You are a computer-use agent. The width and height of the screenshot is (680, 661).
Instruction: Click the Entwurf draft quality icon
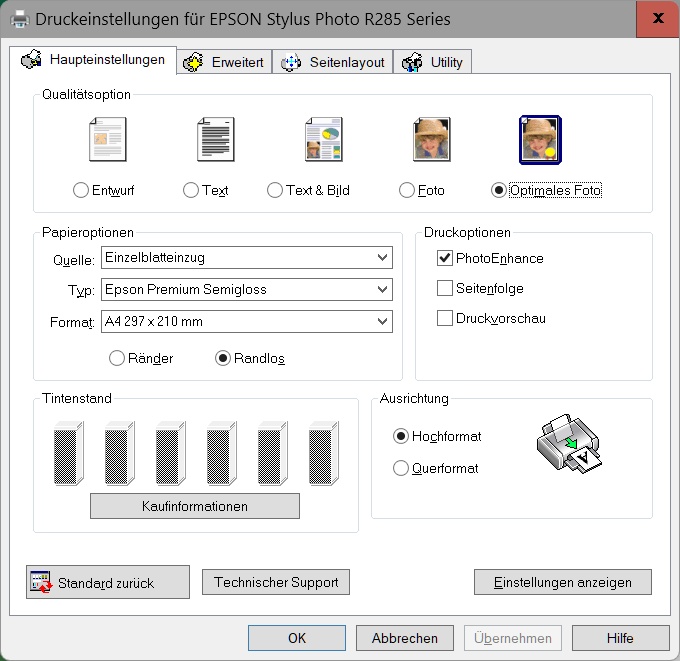(x=108, y=139)
